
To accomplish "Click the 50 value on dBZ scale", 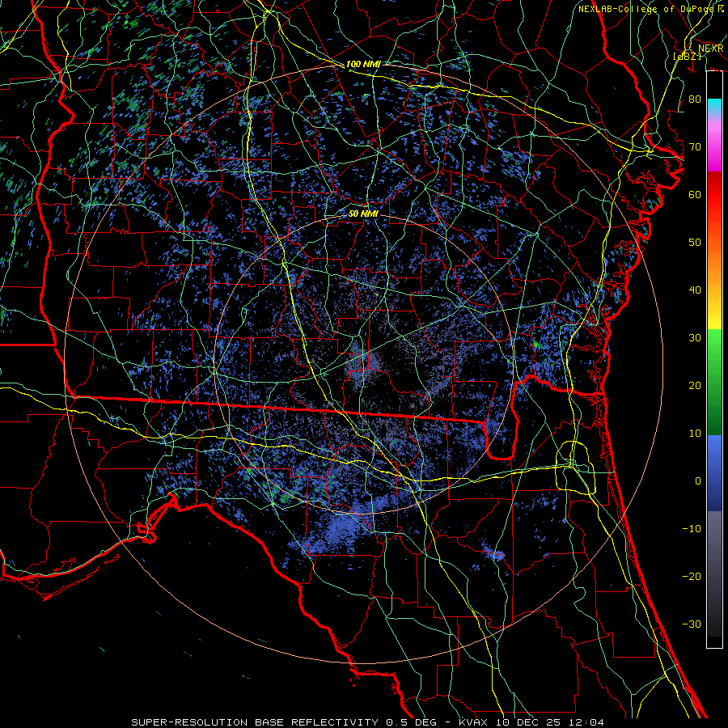I will point(695,243).
